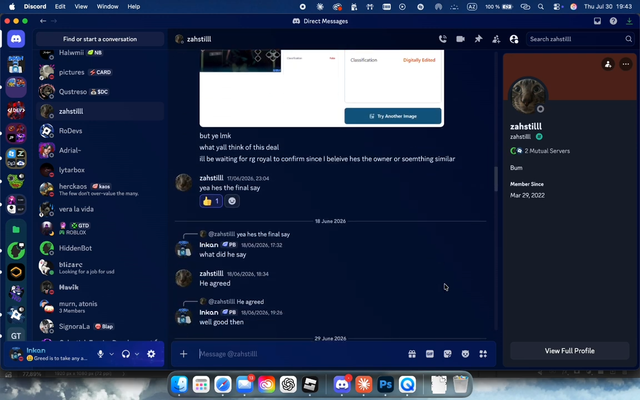
Task: Open Spotlight search in menu bar
Action: pos(541,7)
